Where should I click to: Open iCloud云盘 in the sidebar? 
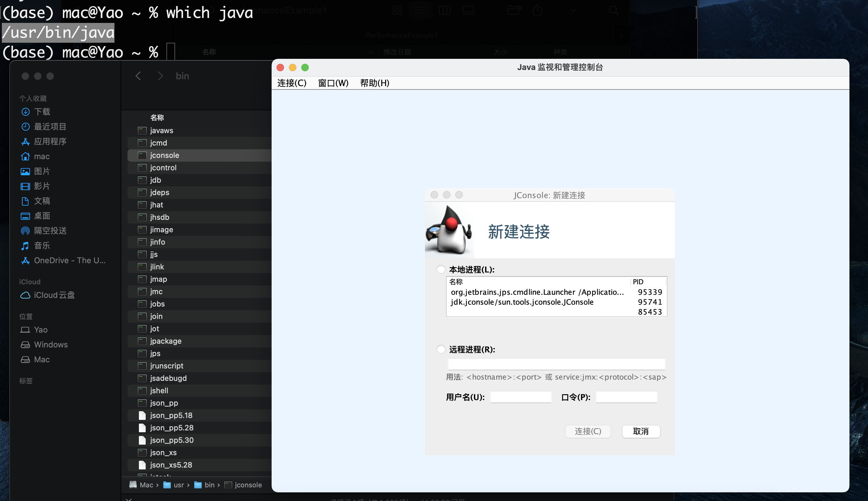[54, 295]
